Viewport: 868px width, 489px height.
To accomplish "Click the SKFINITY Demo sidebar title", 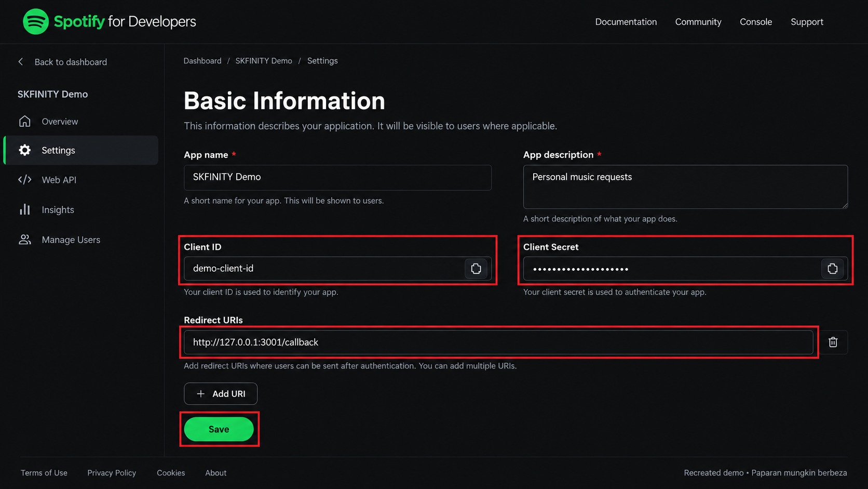I will click(53, 94).
